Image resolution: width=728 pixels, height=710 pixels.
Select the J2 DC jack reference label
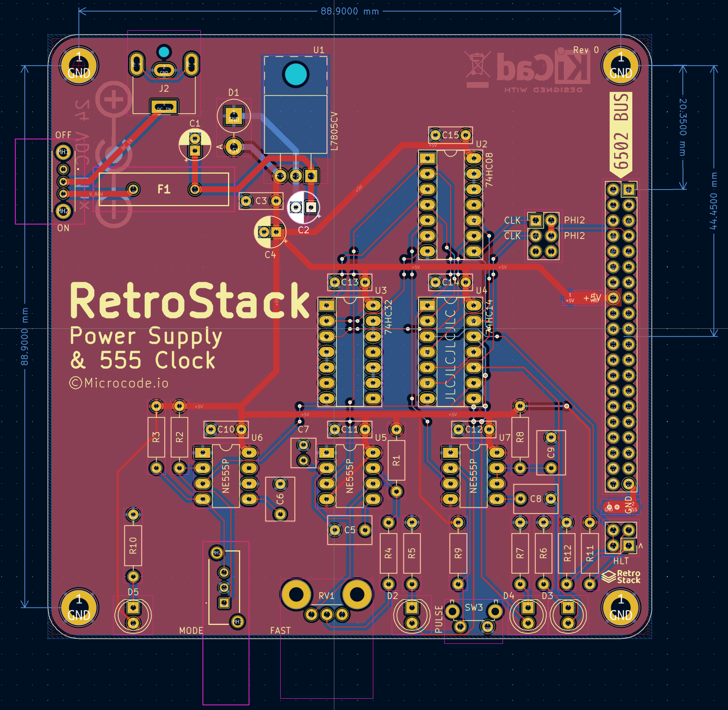click(164, 89)
